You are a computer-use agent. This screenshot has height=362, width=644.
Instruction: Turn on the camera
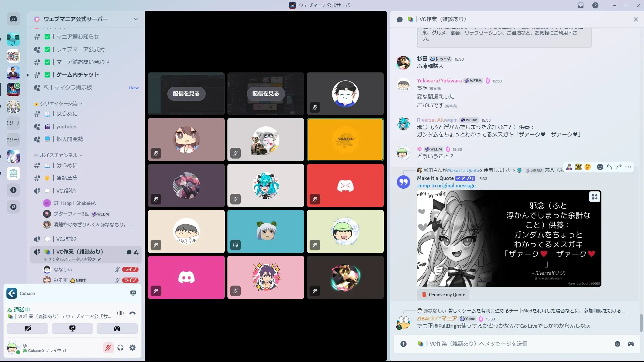click(28, 328)
